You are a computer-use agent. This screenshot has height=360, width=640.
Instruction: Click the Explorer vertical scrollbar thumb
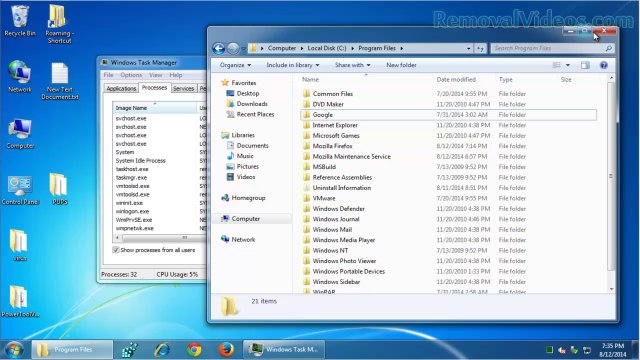click(611, 176)
